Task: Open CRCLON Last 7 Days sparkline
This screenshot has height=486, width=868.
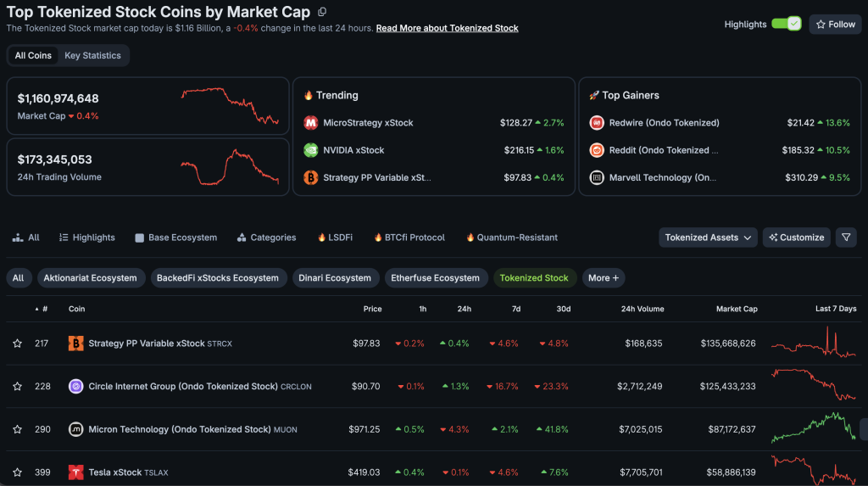Action: tap(813, 385)
